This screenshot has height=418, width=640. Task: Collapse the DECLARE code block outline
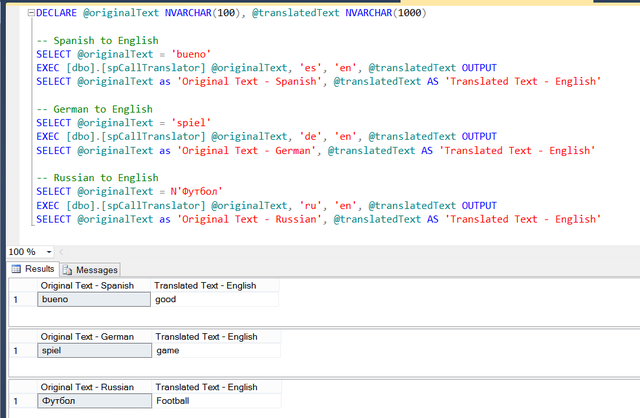point(31,13)
